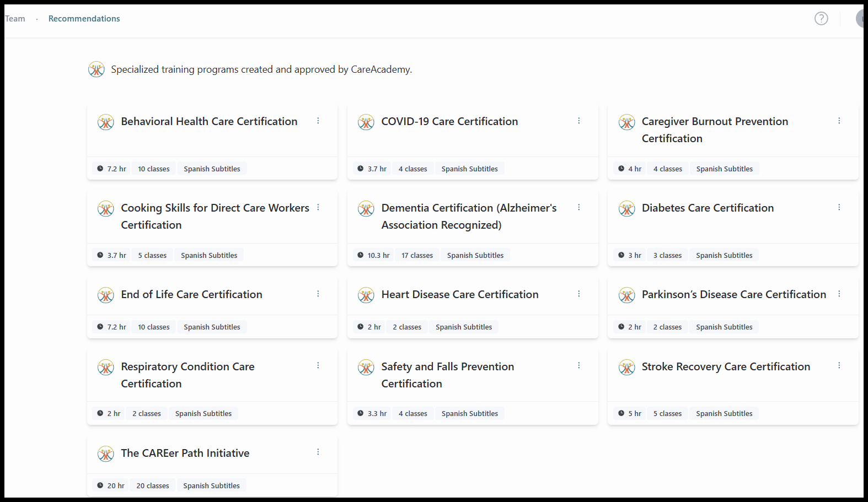Click '2 classes' tag on Respiratory Condition card
Viewport: 868px width, 502px height.
coord(147,413)
